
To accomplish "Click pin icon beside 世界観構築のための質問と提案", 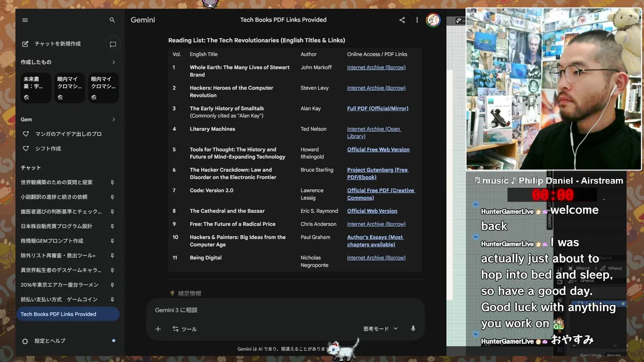I will (112, 183).
